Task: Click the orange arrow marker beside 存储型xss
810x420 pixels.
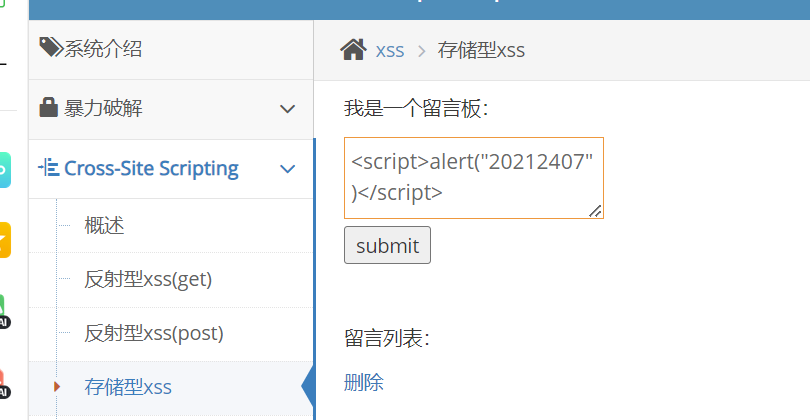Action: coord(57,386)
